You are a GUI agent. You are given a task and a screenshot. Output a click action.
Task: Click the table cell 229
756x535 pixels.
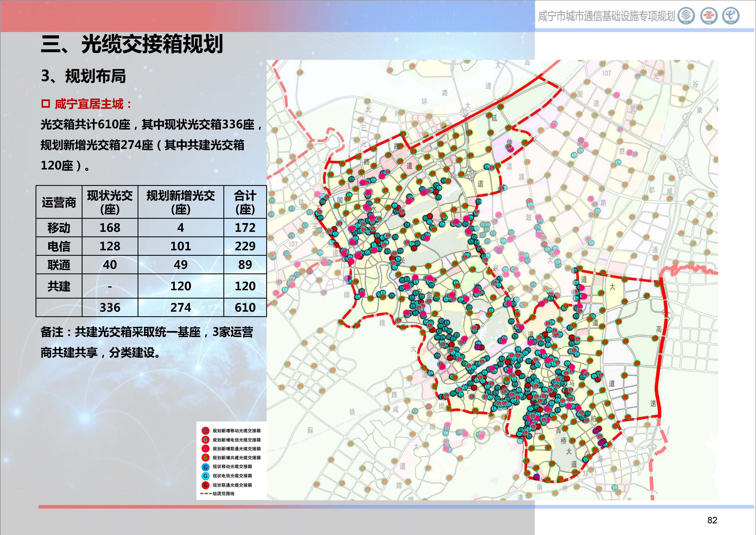pyautogui.click(x=245, y=246)
